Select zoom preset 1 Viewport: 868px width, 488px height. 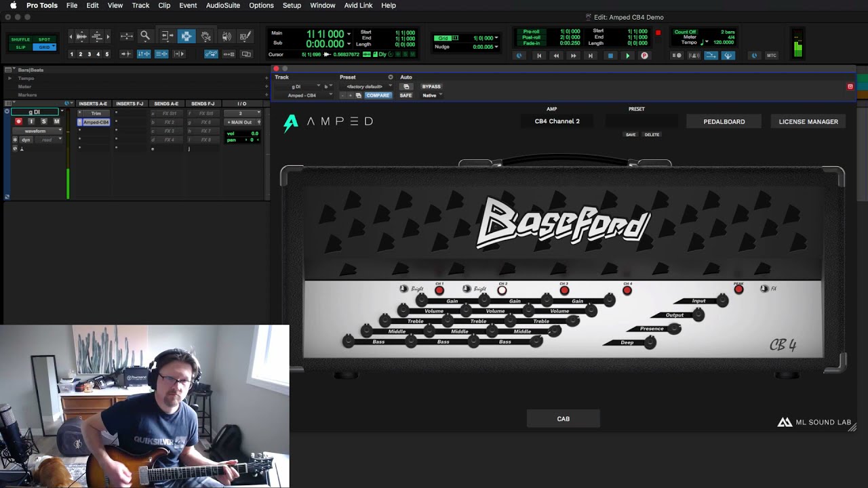[x=71, y=54]
